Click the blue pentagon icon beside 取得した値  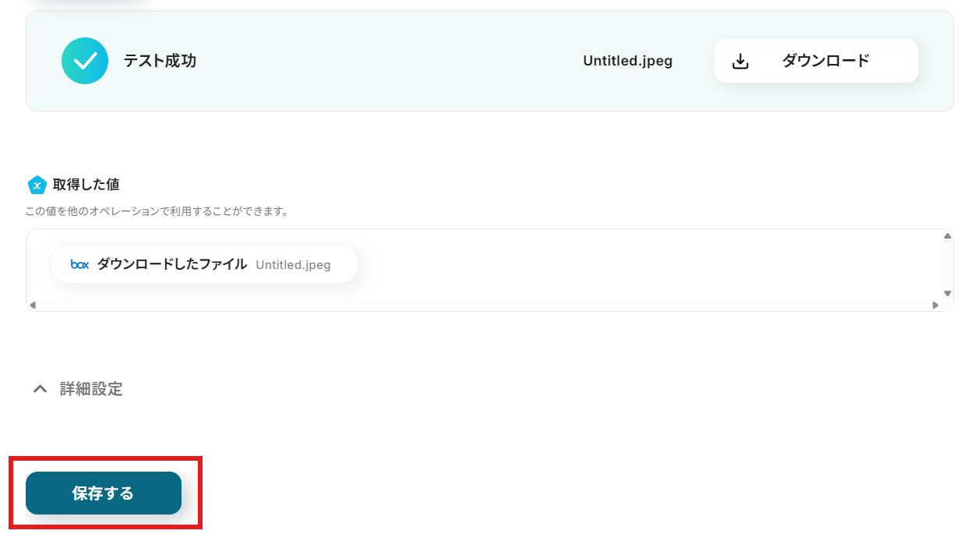pyautogui.click(x=37, y=185)
